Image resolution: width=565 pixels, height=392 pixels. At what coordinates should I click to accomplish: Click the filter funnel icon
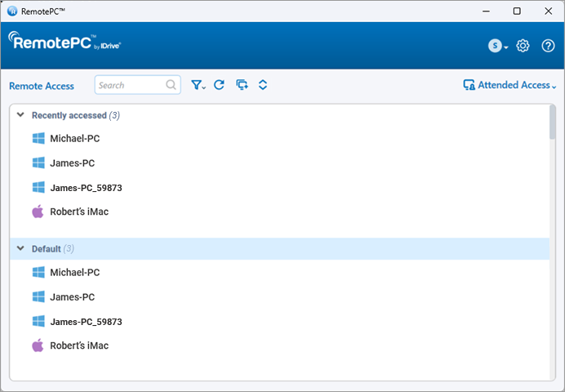[198, 85]
